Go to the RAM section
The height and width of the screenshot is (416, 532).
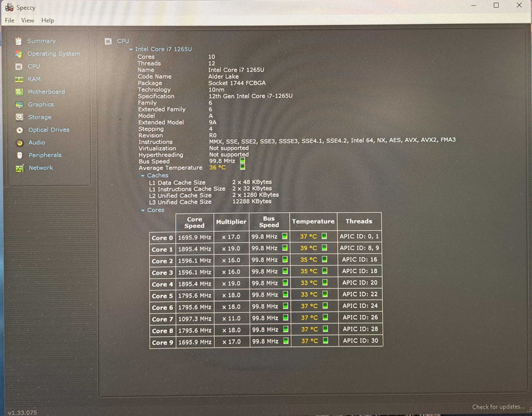pos(34,79)
